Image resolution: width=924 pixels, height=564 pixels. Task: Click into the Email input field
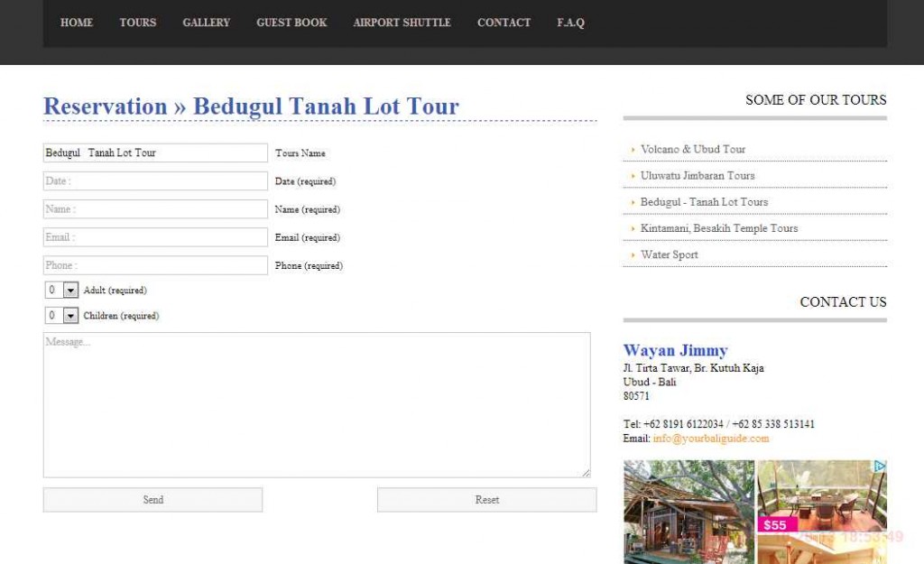155,237
